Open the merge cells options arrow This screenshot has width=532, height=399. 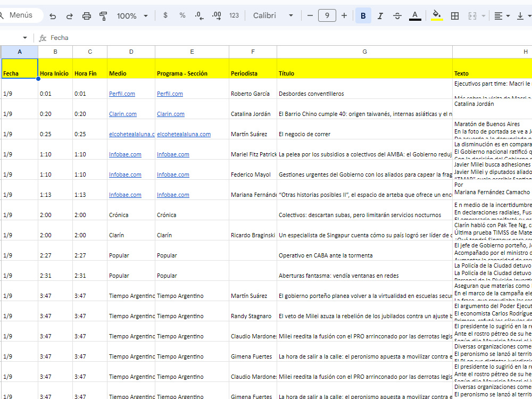click(484, 15)
